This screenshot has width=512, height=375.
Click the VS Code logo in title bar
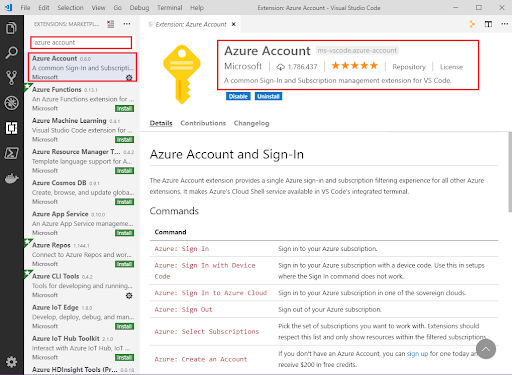9,7
